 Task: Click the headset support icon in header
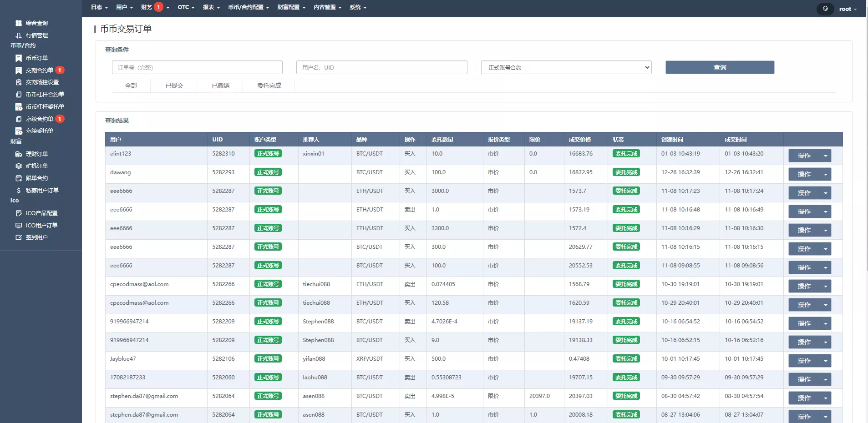pyautogui.click(x=825, y=9)
